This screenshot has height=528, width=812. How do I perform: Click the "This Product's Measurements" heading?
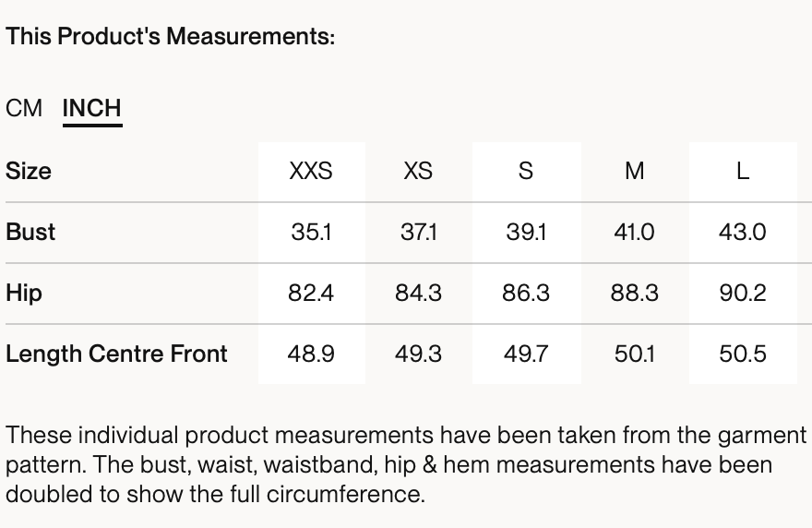(x=170, y=37)
